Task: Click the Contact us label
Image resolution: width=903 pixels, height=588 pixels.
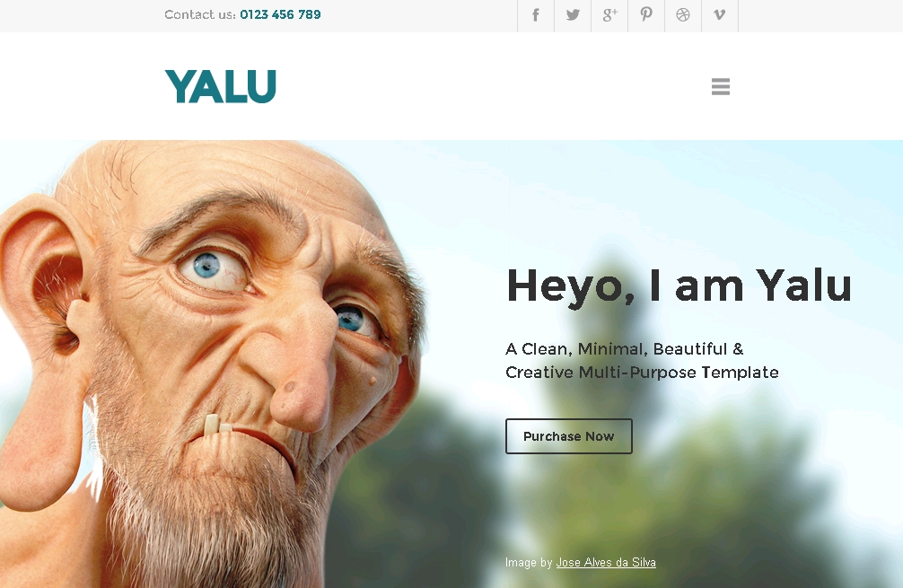Action: (x=200, y=14)
